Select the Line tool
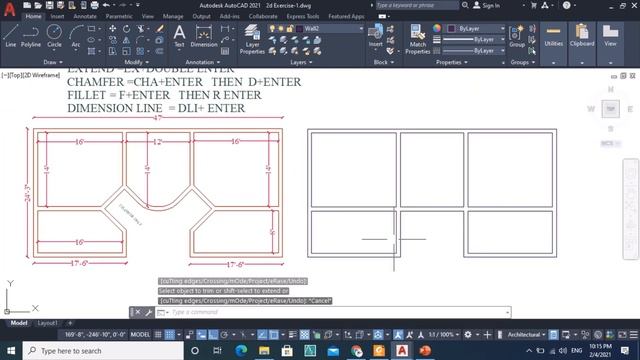Image resolution: width=640 pixels, height=360 pixels. [x=11, y=36]
